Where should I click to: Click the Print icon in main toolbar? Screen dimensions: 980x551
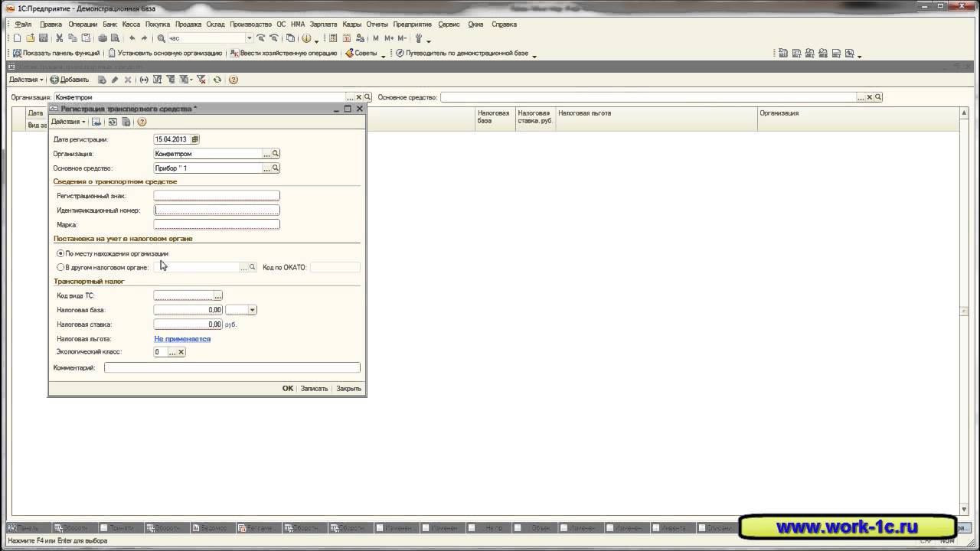[101, 38]
